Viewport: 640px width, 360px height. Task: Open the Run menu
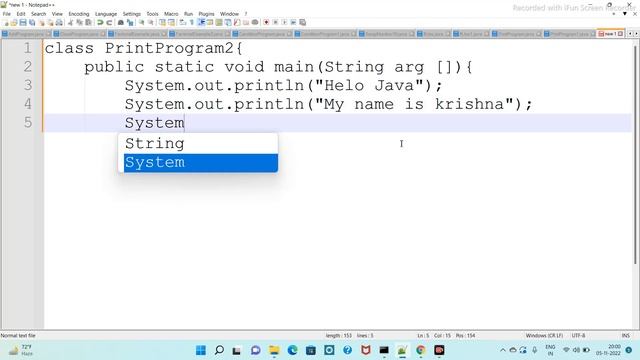[x=188, y=14]
